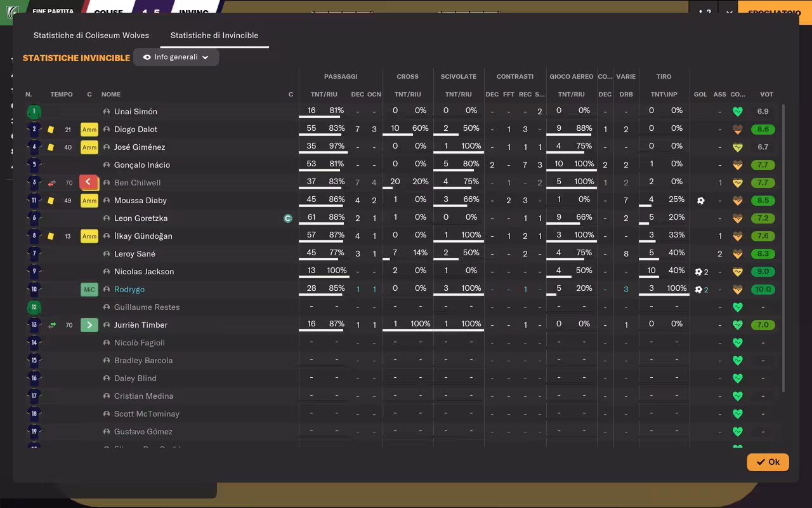Click CONTRASTI column group header

point(515,76)
